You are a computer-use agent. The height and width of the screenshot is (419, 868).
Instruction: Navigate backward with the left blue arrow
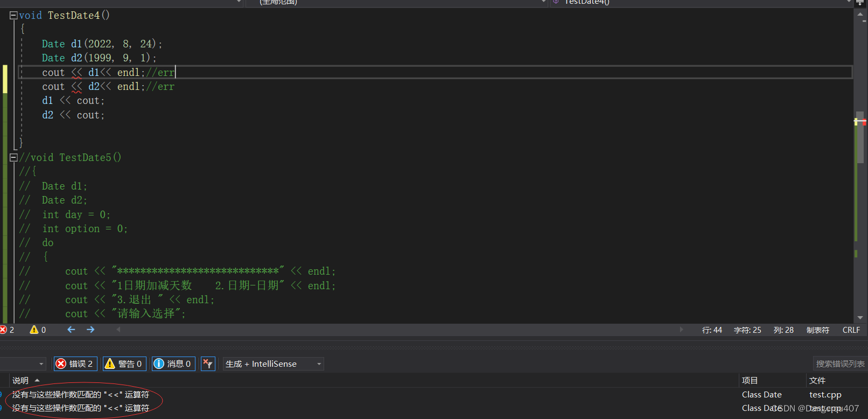[x=71, y=330]
